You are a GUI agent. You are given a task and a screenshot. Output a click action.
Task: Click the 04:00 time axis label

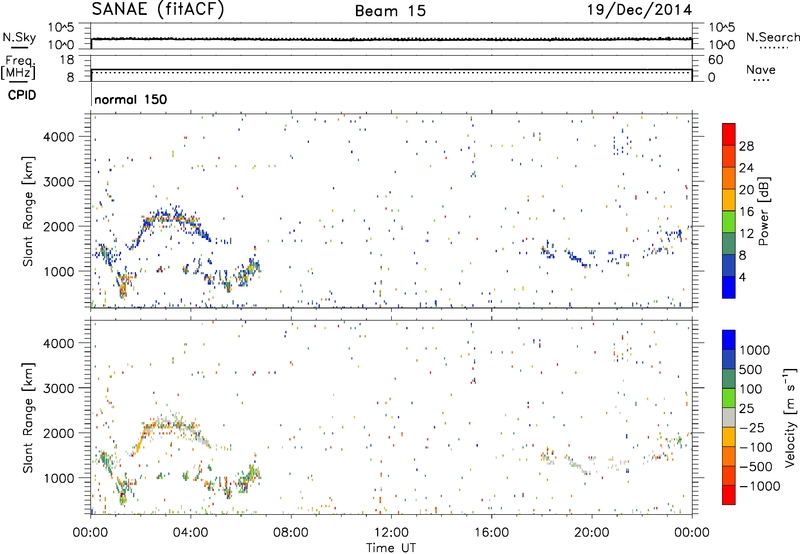tap(190, 533)
